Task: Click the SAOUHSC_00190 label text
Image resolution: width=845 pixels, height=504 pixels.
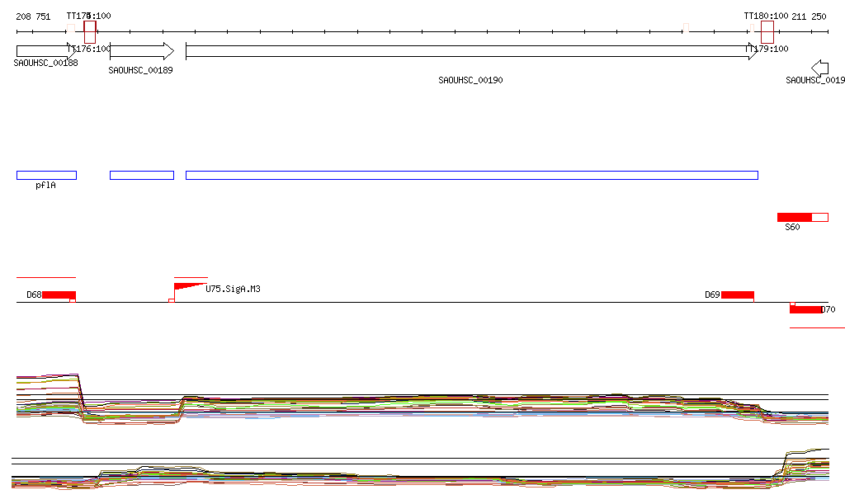Action: [x=470, y=80]
